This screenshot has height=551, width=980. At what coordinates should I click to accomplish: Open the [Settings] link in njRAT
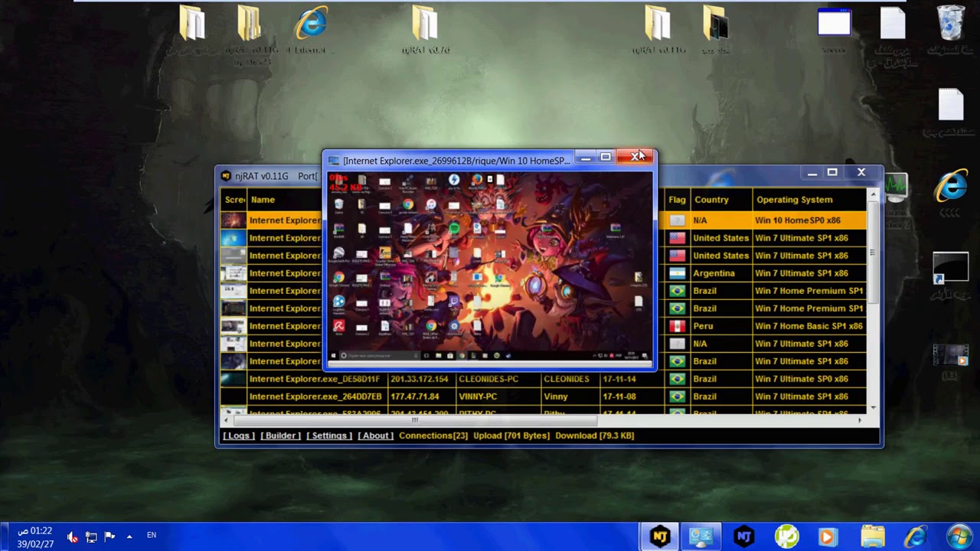[x=329, y=435]
